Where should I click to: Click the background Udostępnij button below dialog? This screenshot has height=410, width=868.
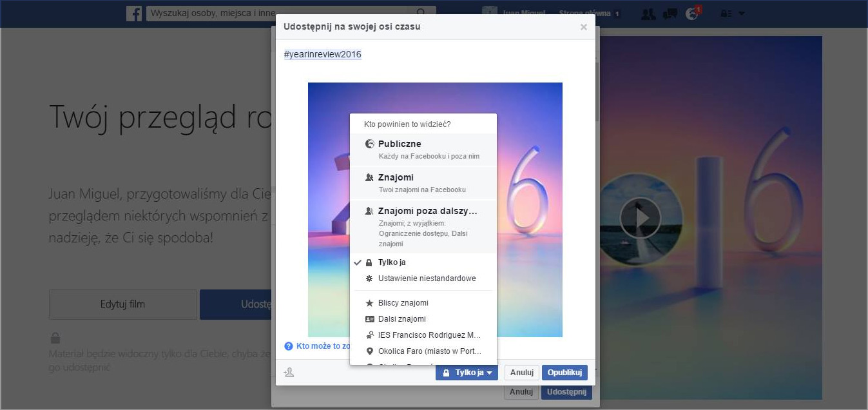point(566,392)
